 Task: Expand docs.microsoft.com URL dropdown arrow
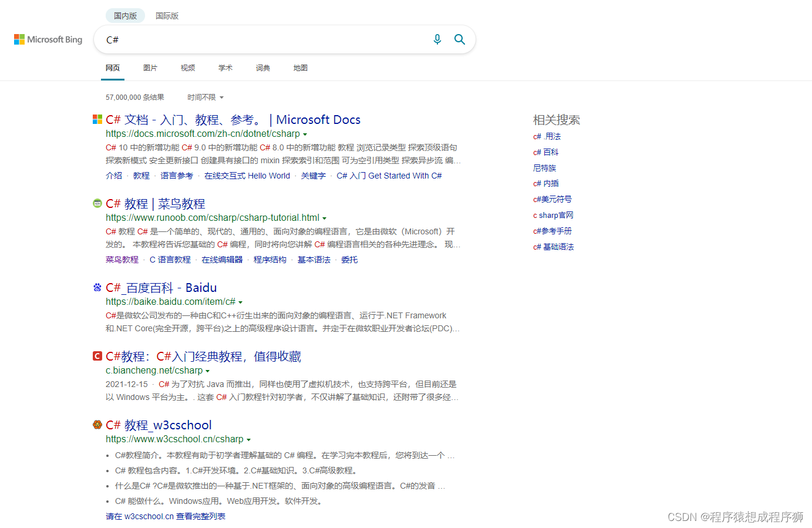[x=305, y=134]
